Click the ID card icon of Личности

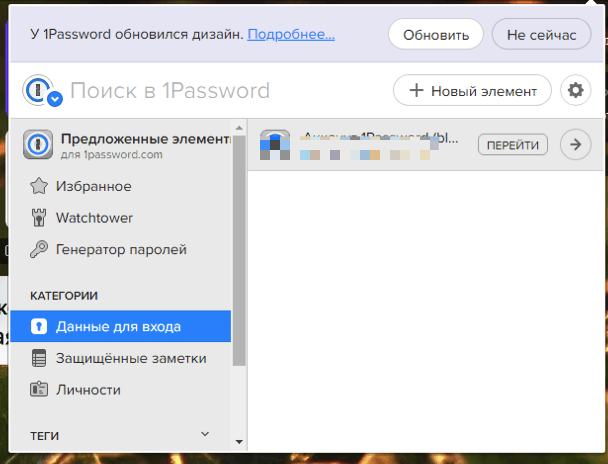[39, 390]
